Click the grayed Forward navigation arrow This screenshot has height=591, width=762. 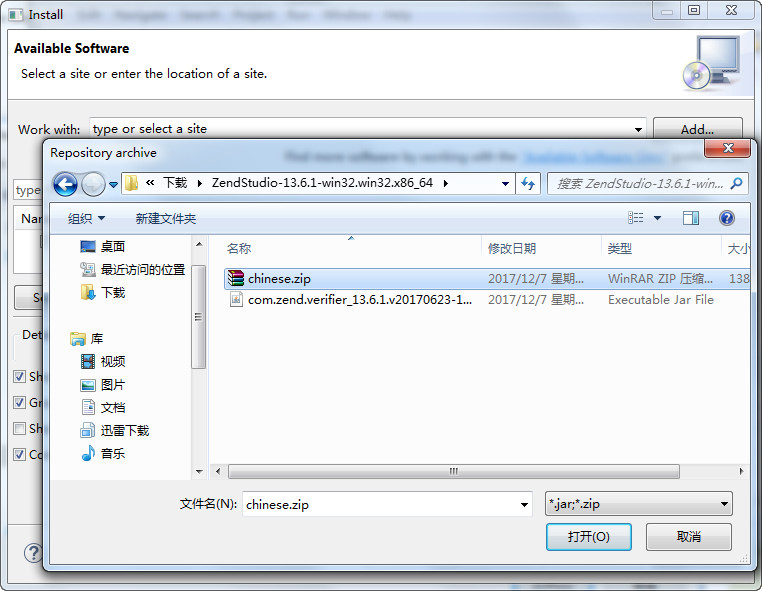pyautogui.click(x=93, y=184)
